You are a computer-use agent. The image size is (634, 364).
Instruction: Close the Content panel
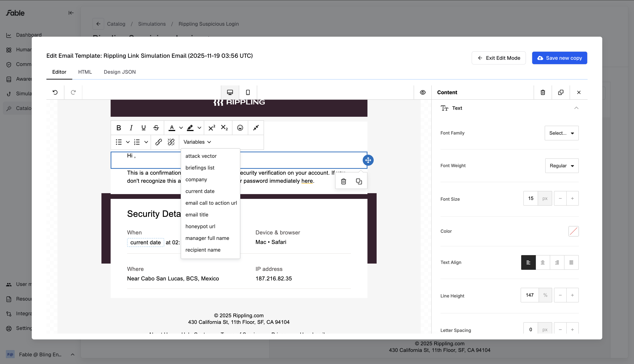pyautogui.click(x=579, y=92)
